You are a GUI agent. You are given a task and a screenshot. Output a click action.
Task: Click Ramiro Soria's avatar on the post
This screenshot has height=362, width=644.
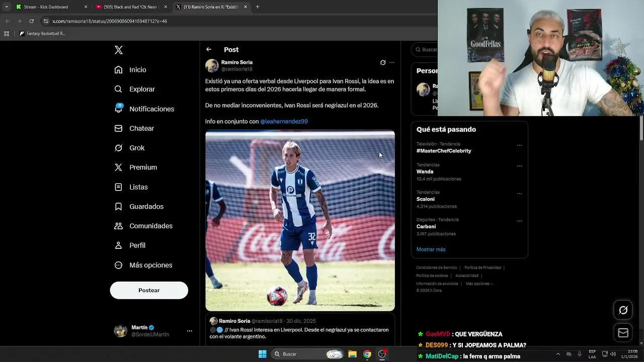(212, 66)
